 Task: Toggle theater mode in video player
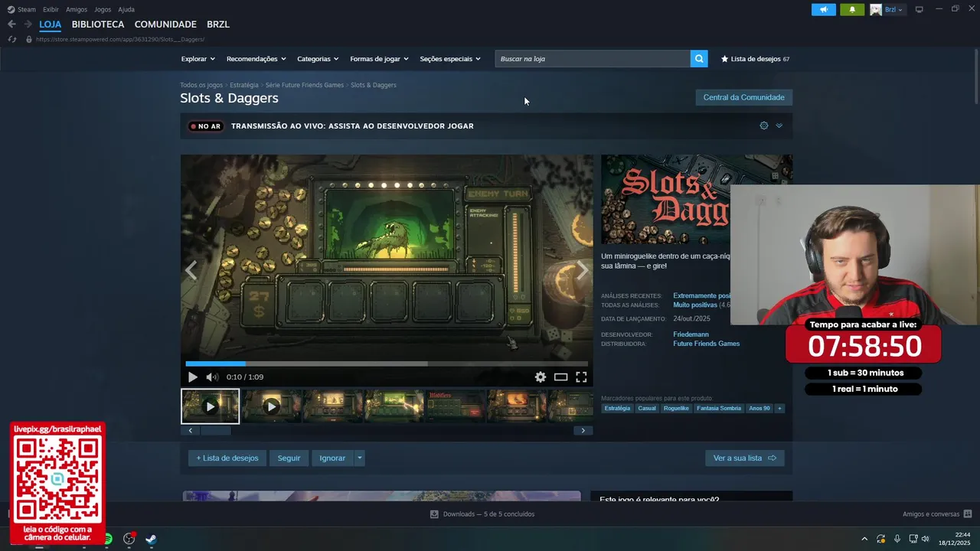561,377
